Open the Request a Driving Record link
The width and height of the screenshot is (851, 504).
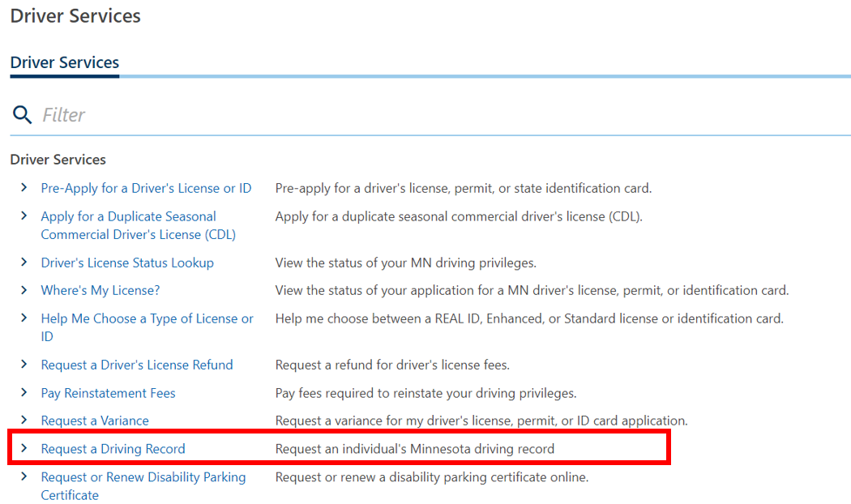(113, 450)
